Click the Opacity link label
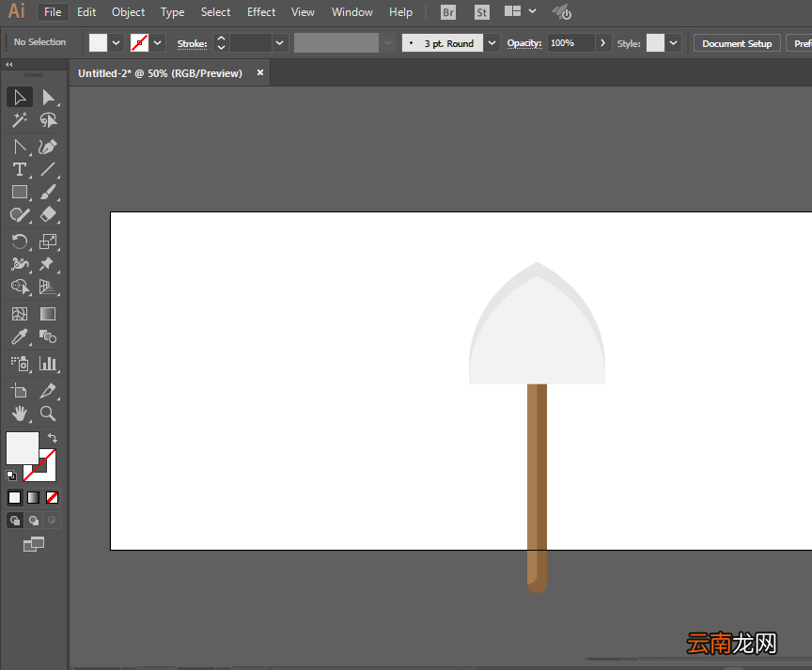The image size is (812, 670). point(524,43)
